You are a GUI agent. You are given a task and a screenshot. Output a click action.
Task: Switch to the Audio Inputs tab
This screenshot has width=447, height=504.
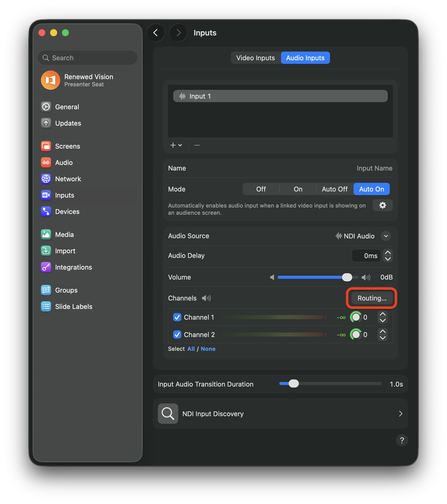(305, 58)
